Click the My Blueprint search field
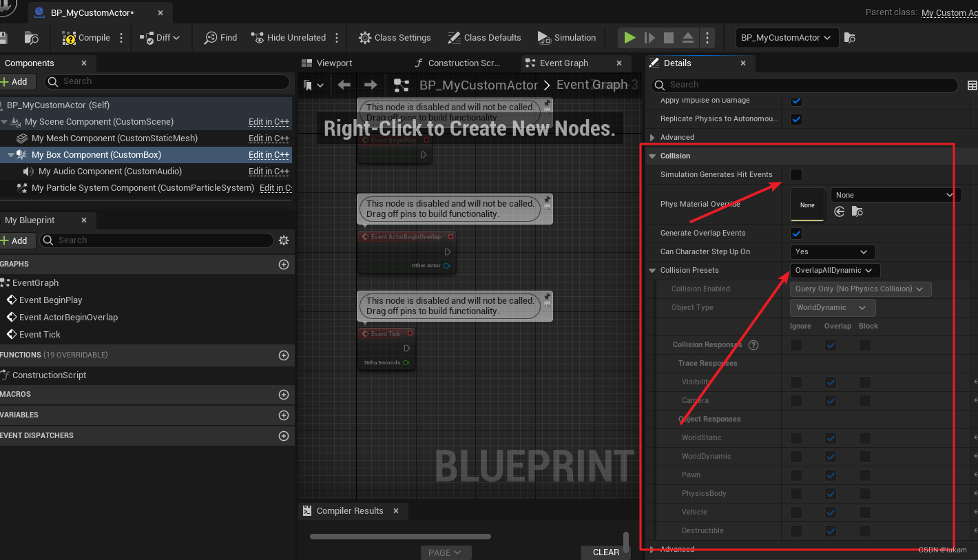 (x=157, y=240)
